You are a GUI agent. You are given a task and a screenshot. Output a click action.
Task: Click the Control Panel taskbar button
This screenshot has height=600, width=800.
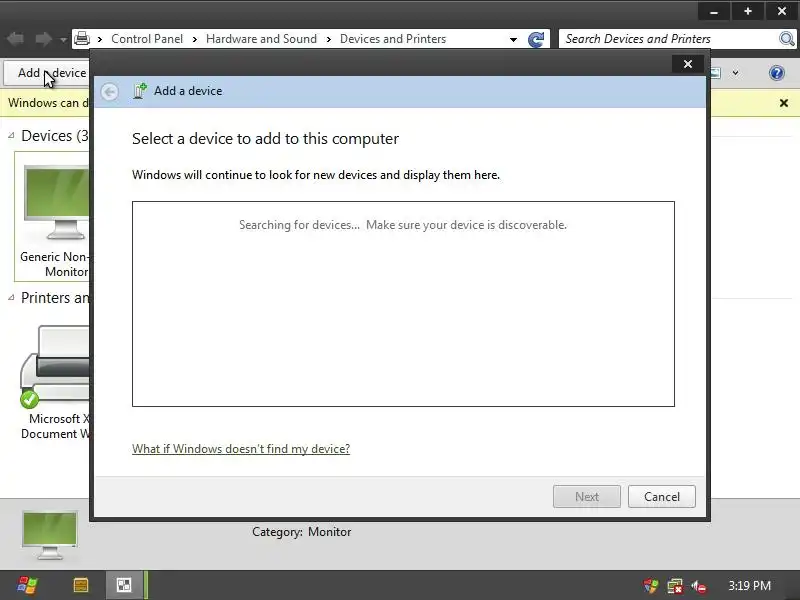tap(124, 585)
